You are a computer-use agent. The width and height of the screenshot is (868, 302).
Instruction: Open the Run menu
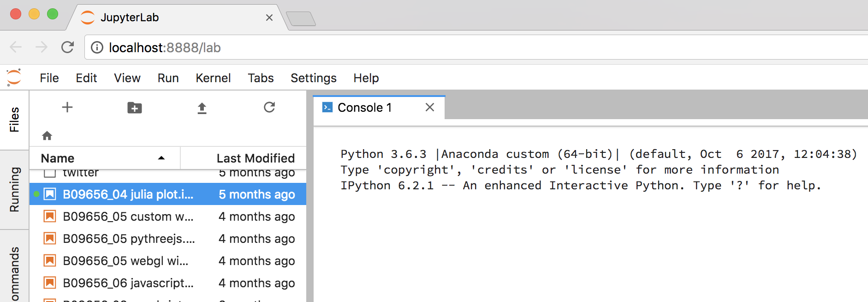[168, 78]
